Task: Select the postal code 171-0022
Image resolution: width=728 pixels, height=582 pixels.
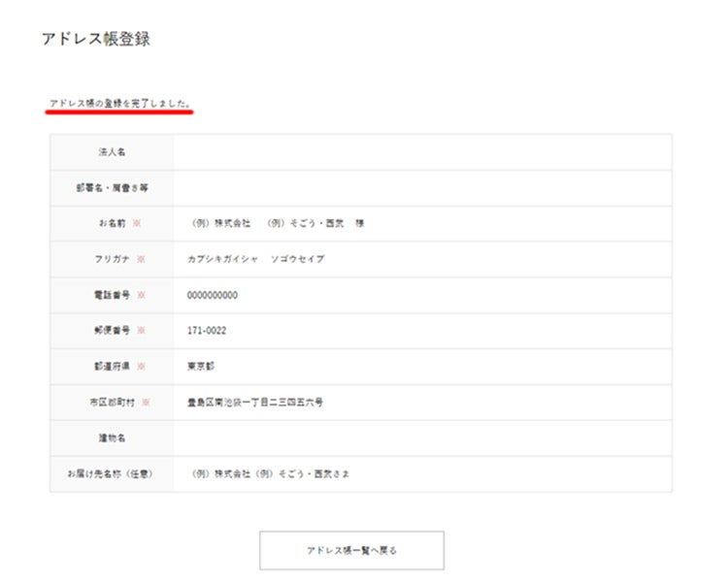Action: point(207,331)
